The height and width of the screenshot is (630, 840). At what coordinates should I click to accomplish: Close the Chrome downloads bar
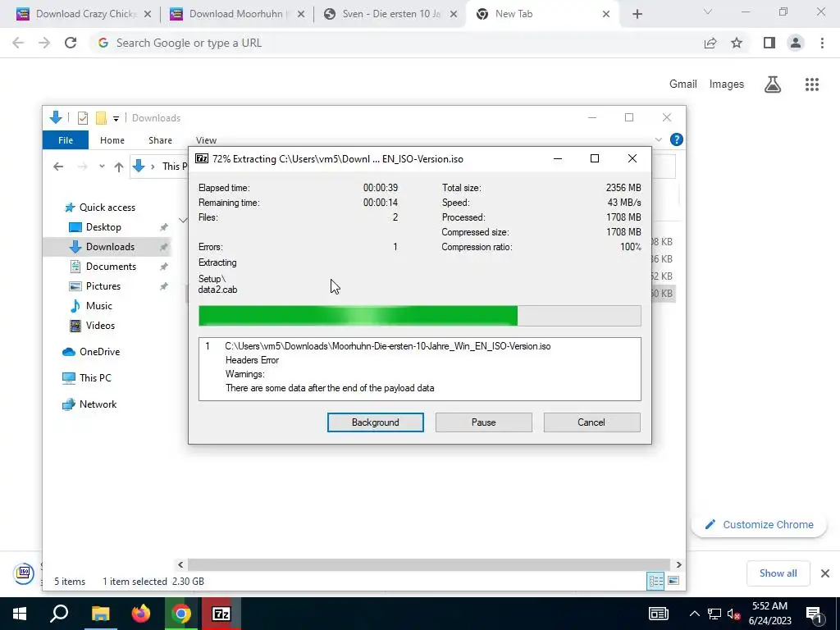tap(825, 573)
